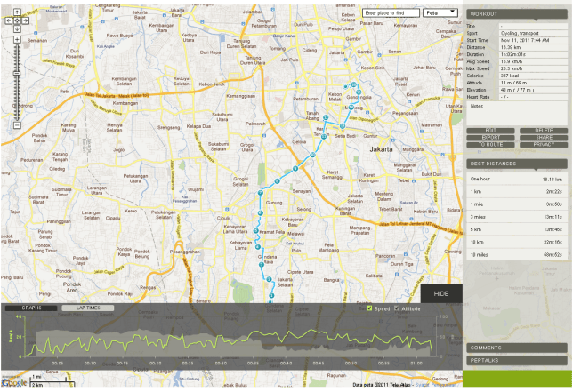Pan the map left with the arrow
Viewport: 573px width, 392px height.
pos(8,20)
